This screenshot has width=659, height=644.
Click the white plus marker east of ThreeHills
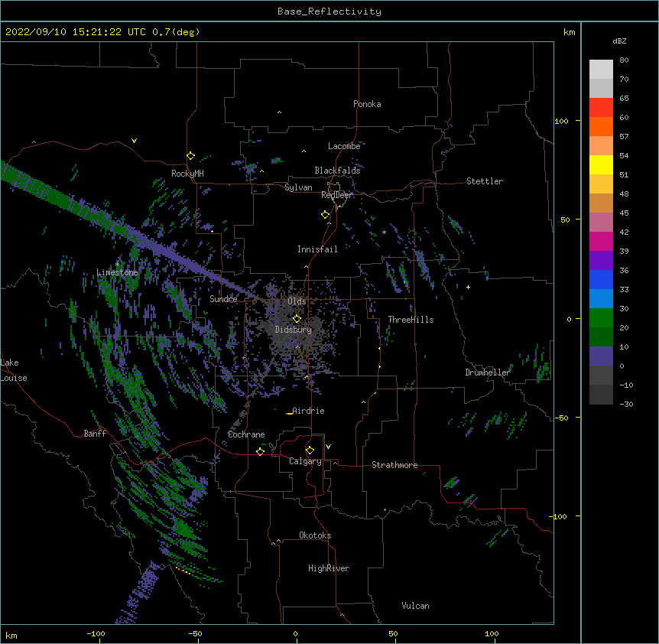468,287
